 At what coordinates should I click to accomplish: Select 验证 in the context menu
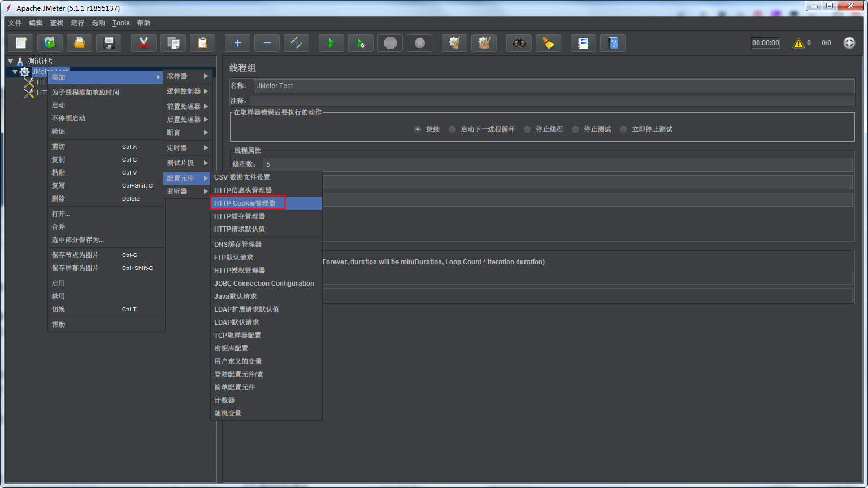[x=106, y=132]
